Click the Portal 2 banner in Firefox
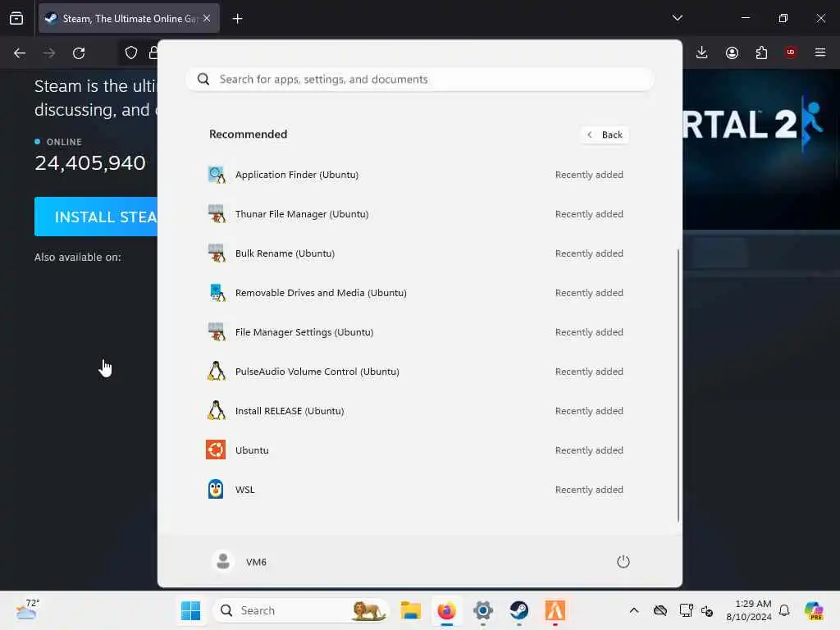Screen dimensions: 840x630 pos(761,149)
